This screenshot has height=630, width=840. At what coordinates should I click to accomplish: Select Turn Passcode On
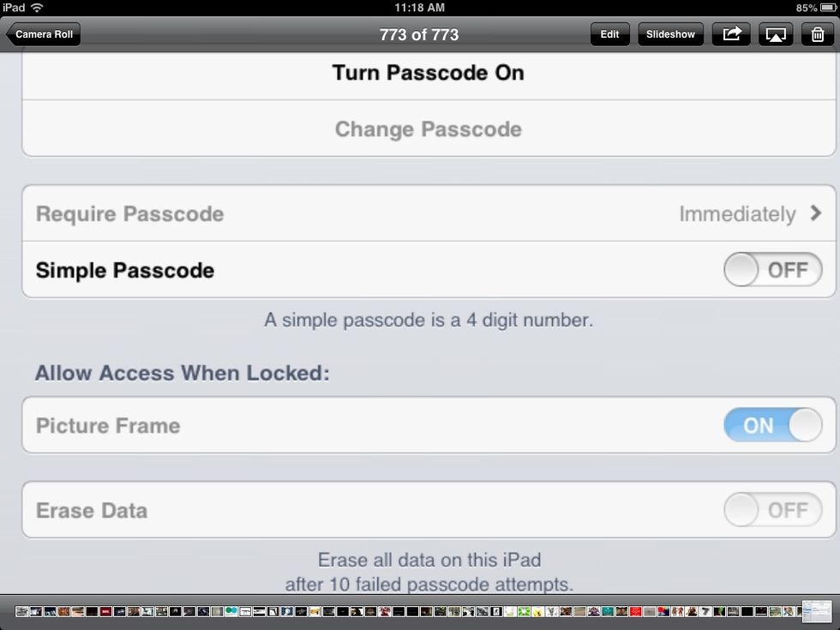click(x=427, y=73)
